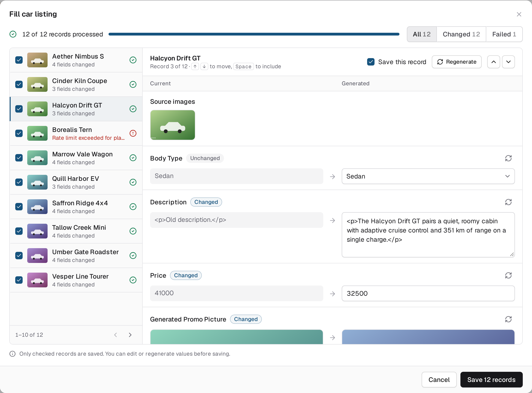Click Borealis Tern's red error status icon
Viewport: 532px width, 393px height.
[133, 133]
